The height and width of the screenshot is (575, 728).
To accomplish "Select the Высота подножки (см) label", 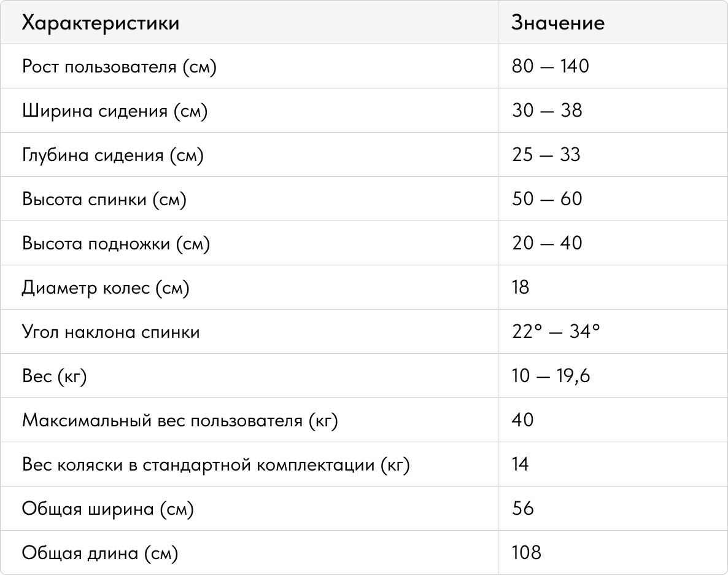I will pos(116,243).
